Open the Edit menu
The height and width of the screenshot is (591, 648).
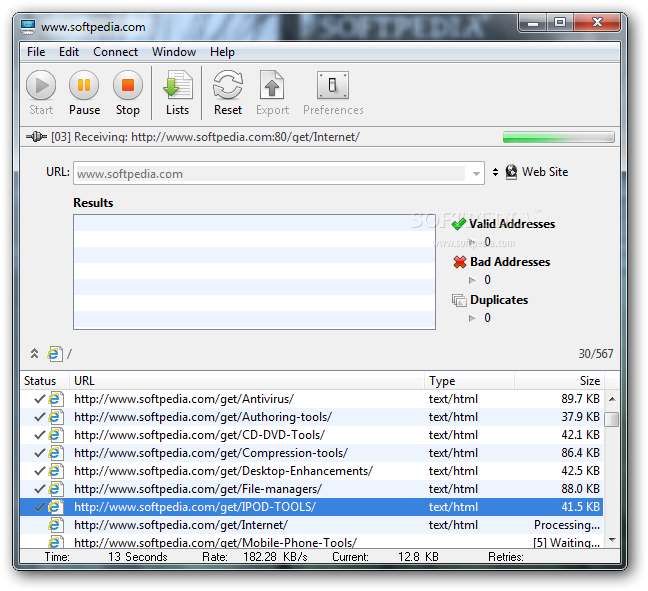point(69,52)
